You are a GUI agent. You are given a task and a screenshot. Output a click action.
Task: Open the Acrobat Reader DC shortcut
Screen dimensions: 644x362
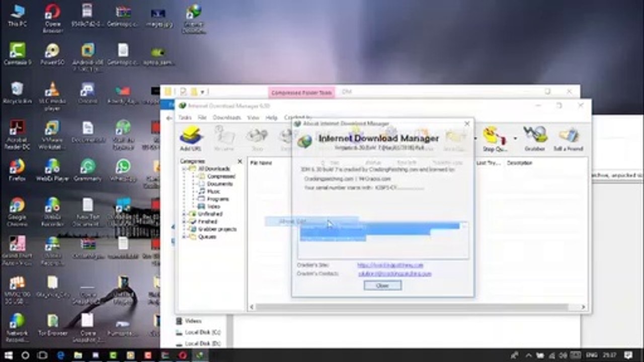pyautogui.click(x=17, y=133)
